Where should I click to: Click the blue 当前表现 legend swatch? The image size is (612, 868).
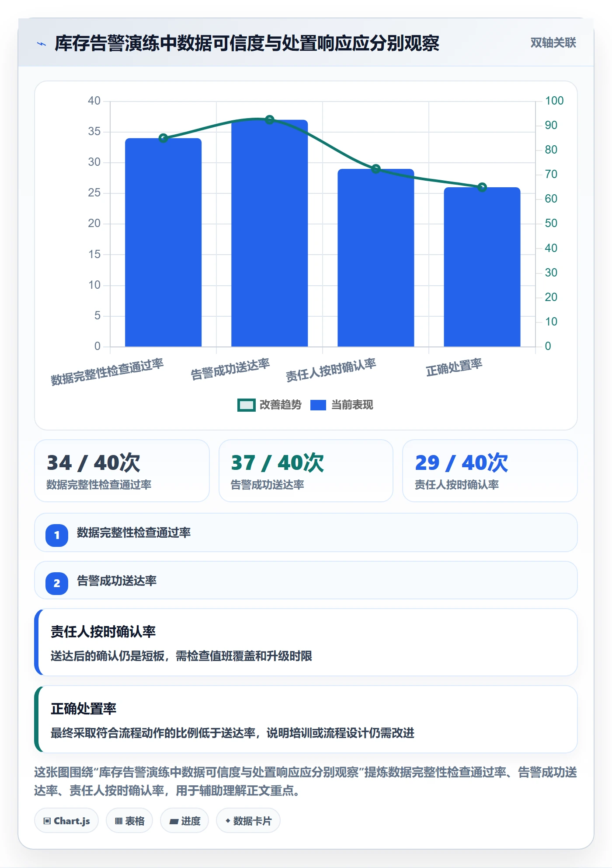click(x=318, y=405)
